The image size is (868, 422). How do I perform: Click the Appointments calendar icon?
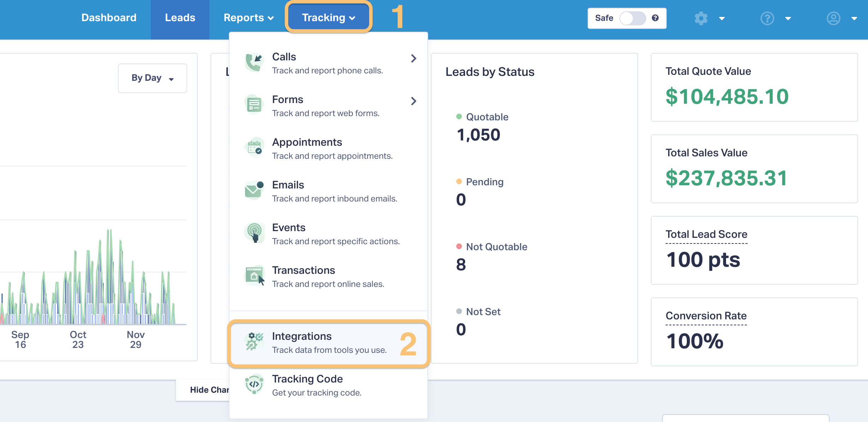tap(254, 147)
